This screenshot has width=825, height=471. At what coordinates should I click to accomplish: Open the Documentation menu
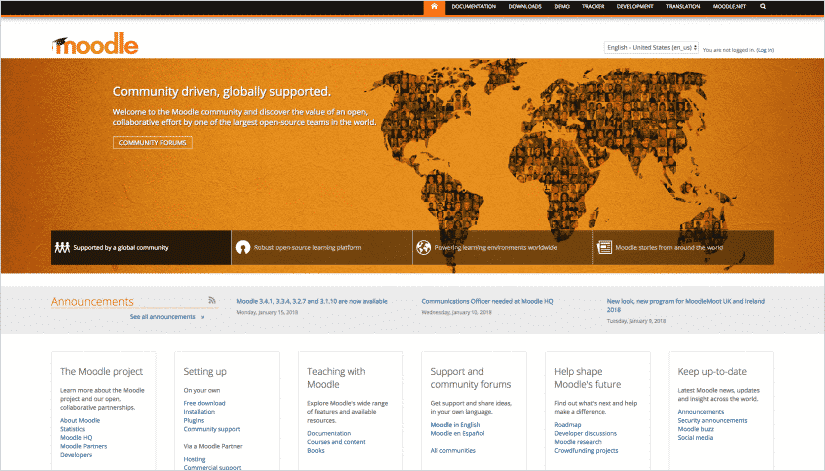tap(474, 7)
